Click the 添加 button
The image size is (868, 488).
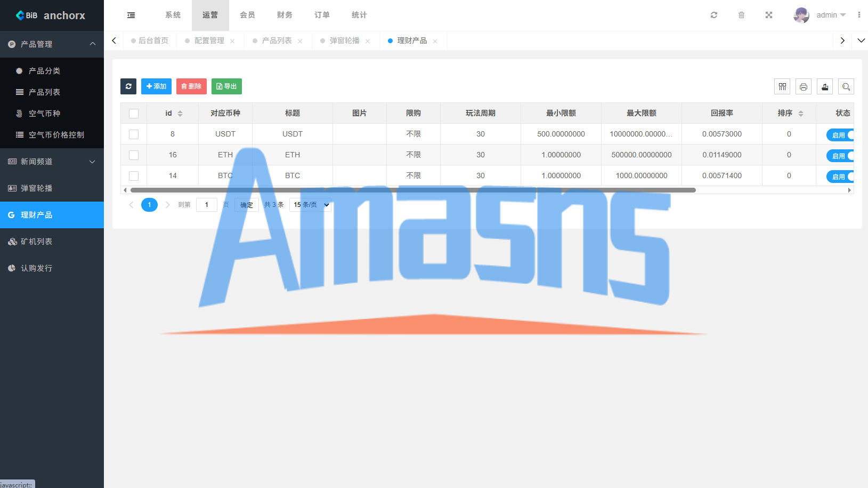156,86
